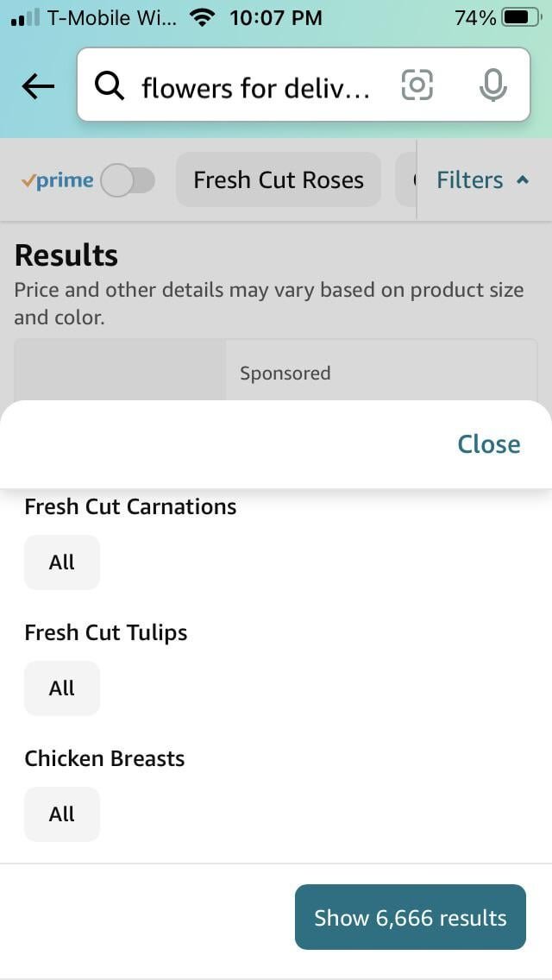
Task: Open camera lens visual search
Action: click(417, 85)
